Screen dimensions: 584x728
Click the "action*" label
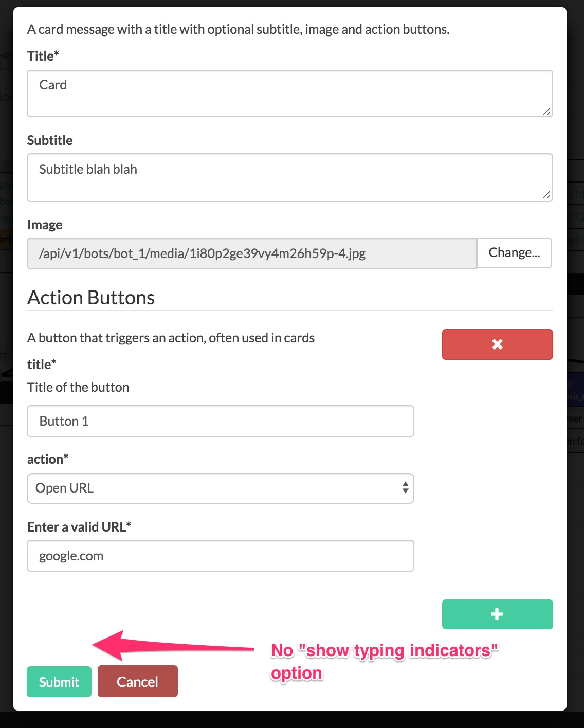point(48,459)
